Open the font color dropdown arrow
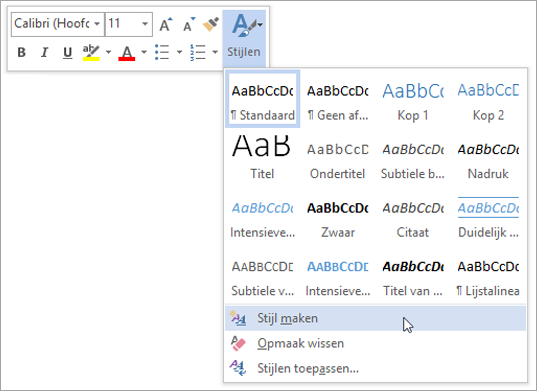The height and width of the screenshot is (391, 537). [x=144, y=52]
